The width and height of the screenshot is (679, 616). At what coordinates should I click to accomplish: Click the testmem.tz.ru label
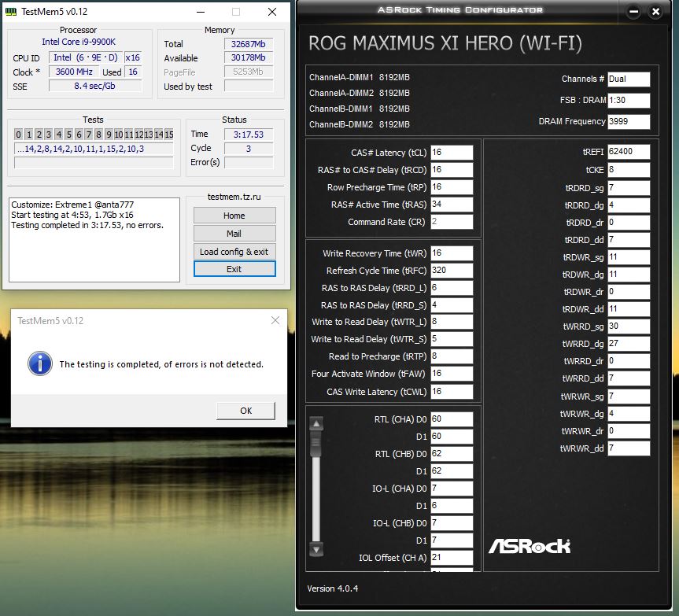(x=234, y=197)
